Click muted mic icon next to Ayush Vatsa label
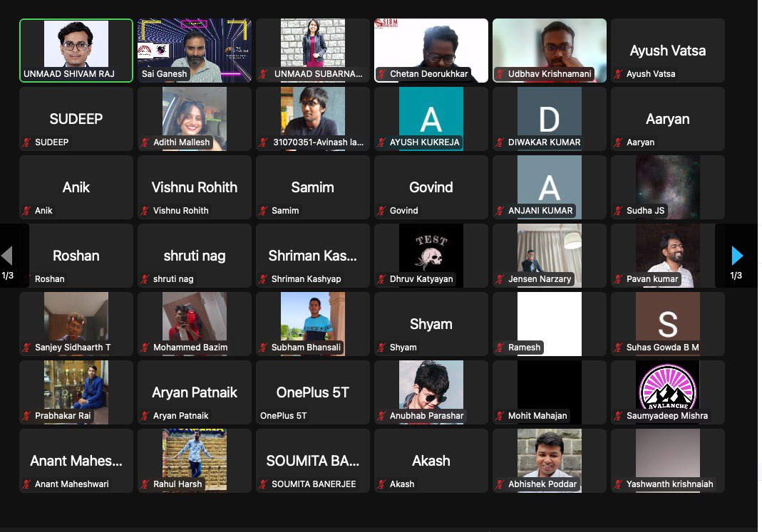Image resolution: width=762 pixels, height=532 pixels. (618, 74)
